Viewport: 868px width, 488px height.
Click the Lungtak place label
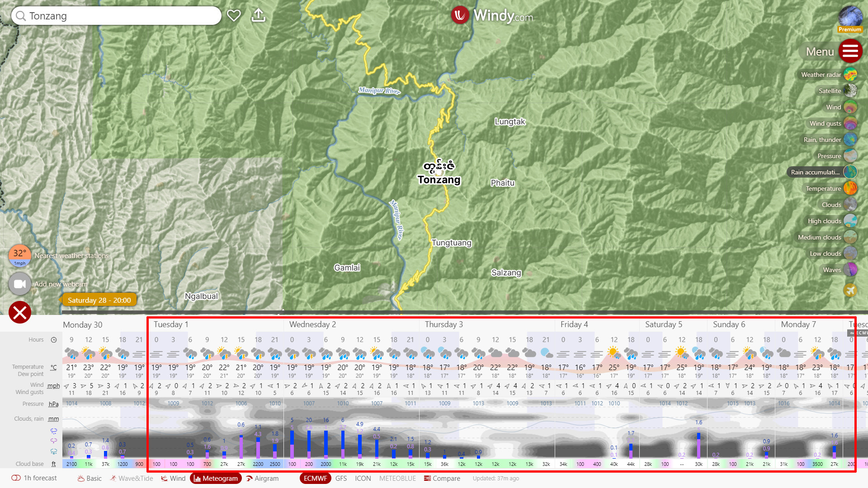pos(510,122)
